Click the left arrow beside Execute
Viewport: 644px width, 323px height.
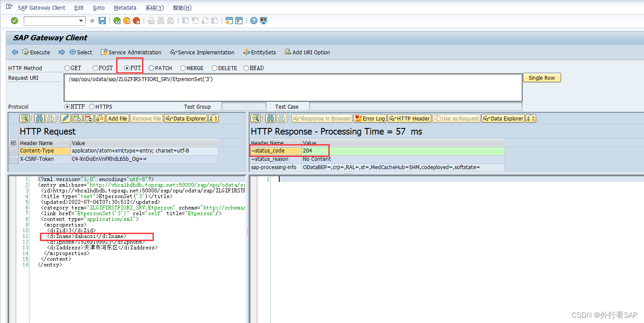[x=15, y=52]
